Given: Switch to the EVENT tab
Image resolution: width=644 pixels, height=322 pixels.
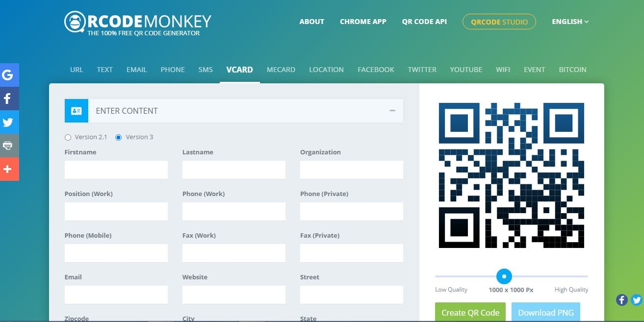Looking at the screenshot, I should [x=534, y=70].
